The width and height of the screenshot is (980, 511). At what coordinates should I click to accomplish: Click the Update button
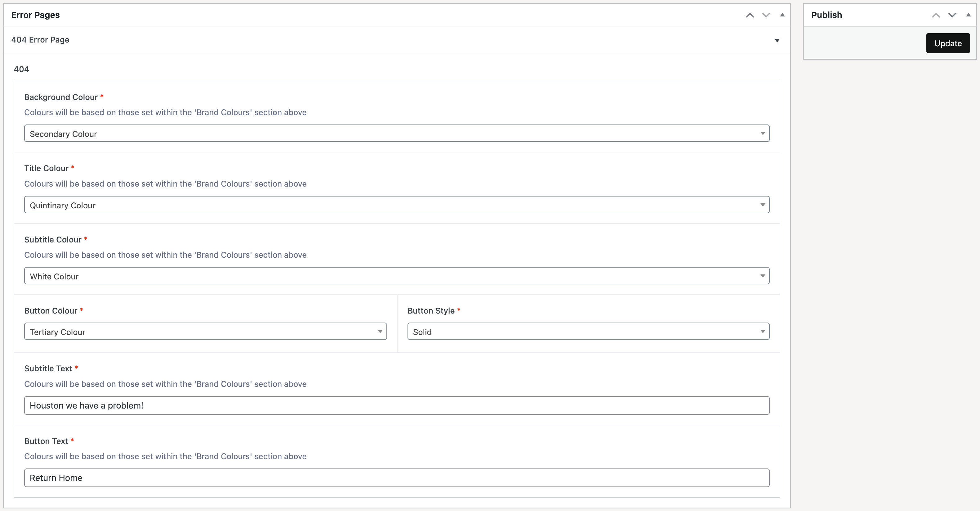pyautogui.click(x=948, y=43)
